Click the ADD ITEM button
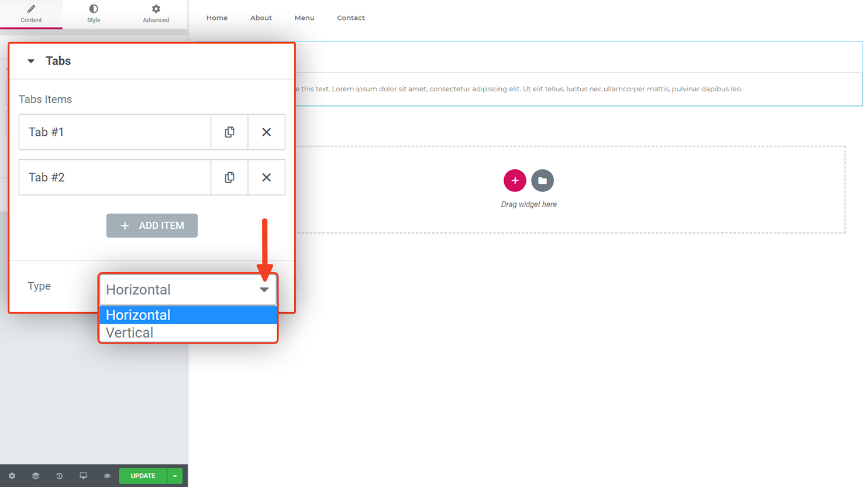Viewport: 868px width, 487px height. click(151, 225)
